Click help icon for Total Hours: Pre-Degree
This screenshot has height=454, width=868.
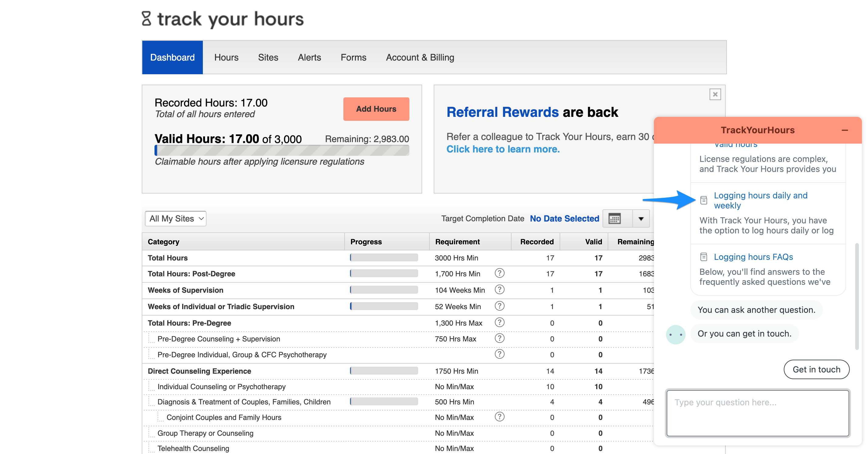tap(499, 323)
